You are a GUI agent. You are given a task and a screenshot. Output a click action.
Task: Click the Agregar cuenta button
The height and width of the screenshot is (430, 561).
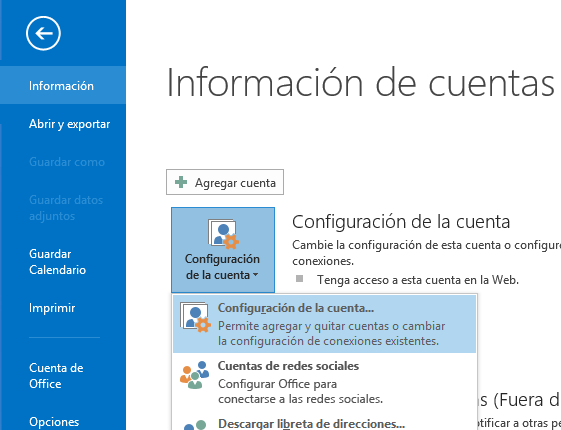pyautogui.click(x=225, y=182)
